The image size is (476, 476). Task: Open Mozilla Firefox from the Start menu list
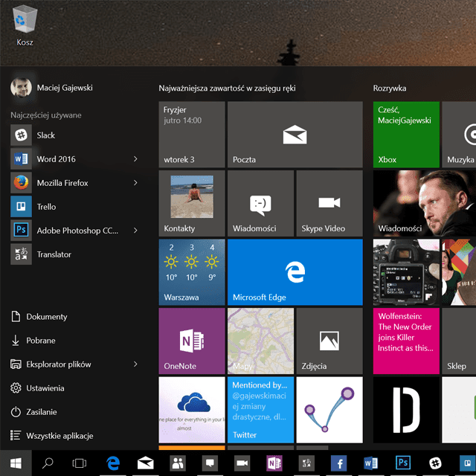74,183
